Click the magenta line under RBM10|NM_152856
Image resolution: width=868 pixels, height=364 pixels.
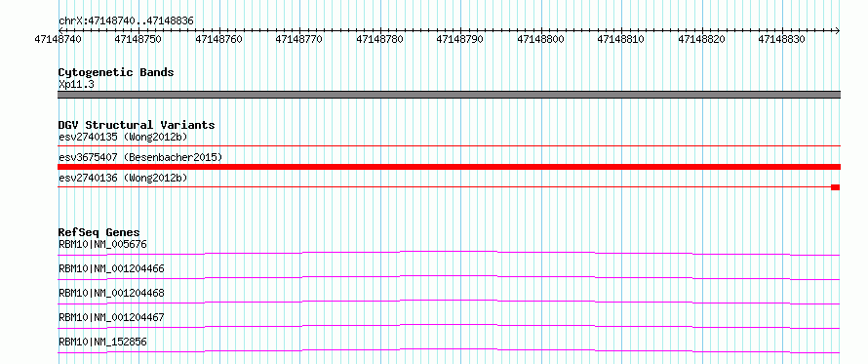pyautogui.click(x=449, y=350)
